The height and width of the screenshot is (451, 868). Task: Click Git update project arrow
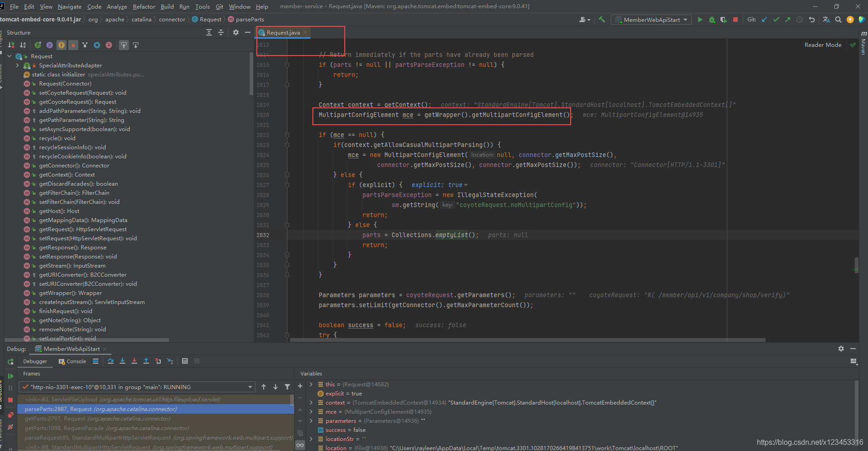[x=764, y=20]
